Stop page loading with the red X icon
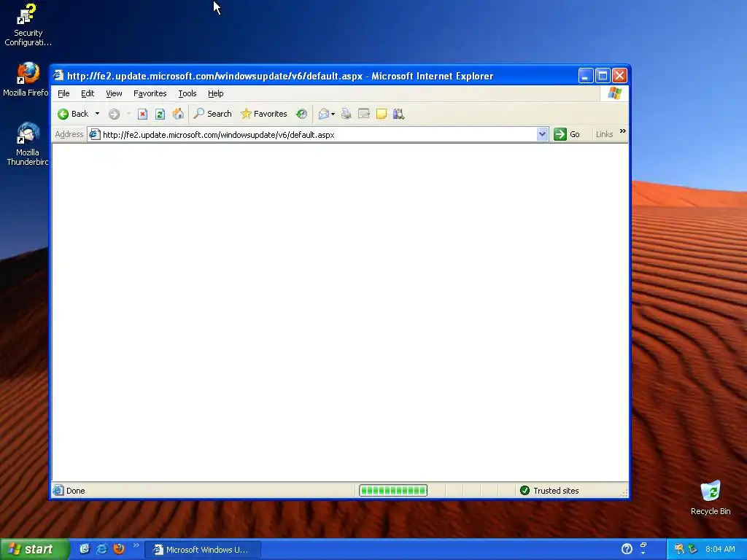The height and width of the screenshot is (560, 747). (x=142, y=114)
